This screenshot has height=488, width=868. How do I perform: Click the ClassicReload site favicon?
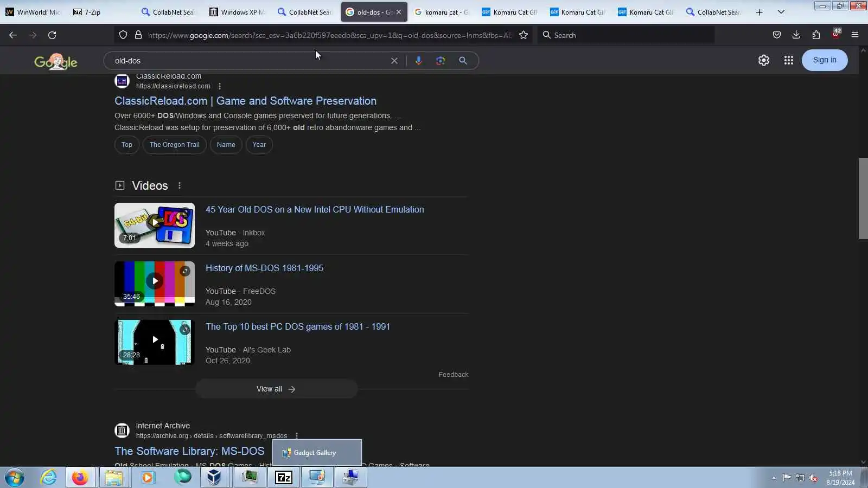[x=122, y=81]
